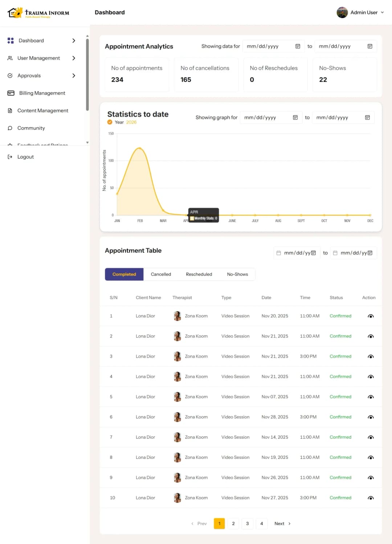This screenshot has height=544, width=392.
Task: Click sidebar scroll down arrow
Action: coord(87,142)
